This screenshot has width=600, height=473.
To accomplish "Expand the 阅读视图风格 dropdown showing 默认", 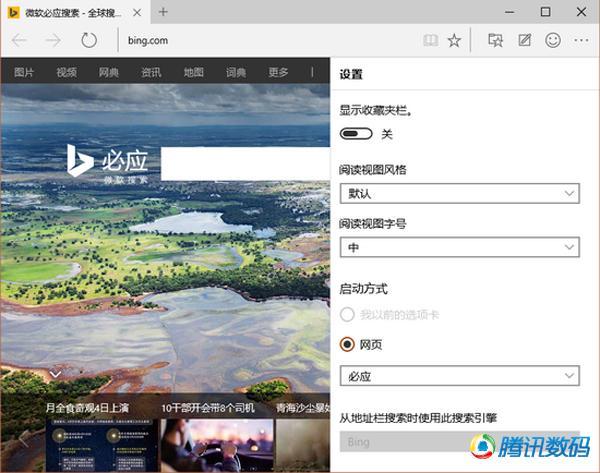I will point(459,193).
